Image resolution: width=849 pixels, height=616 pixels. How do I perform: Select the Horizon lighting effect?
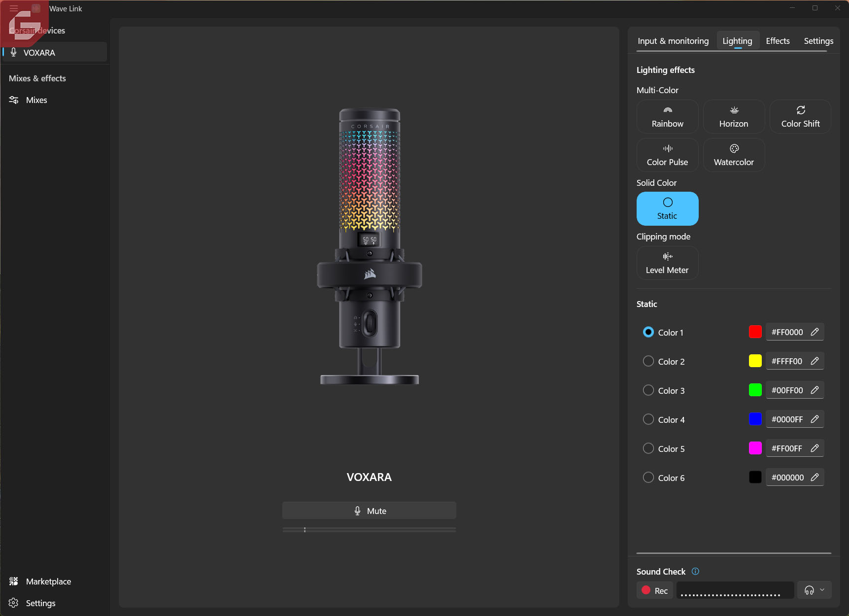pyautogui.click(x=734, y=117)
